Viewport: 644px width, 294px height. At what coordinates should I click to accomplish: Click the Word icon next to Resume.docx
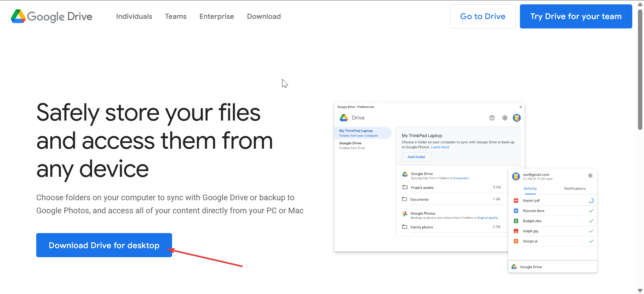click(516, 211)
